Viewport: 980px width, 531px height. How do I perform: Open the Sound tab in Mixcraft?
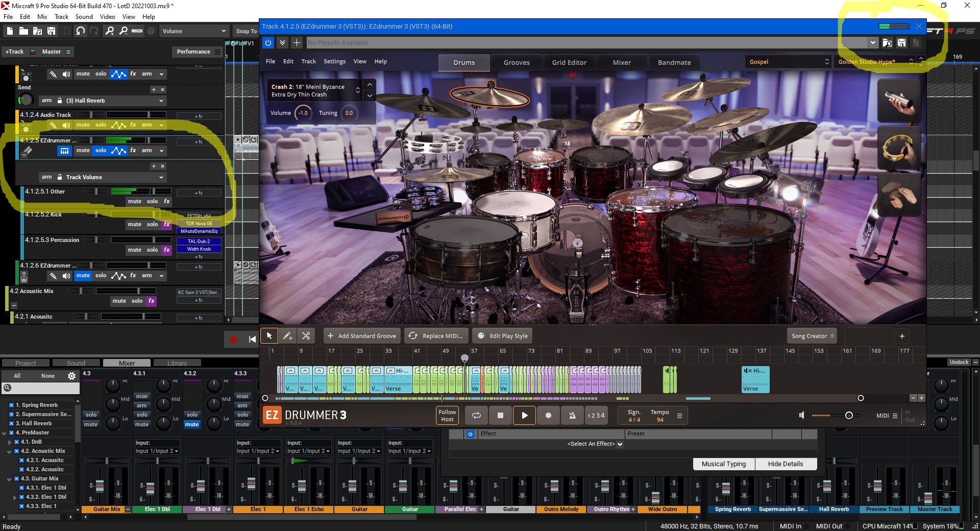pyautogui.click(x=76, y=363)
